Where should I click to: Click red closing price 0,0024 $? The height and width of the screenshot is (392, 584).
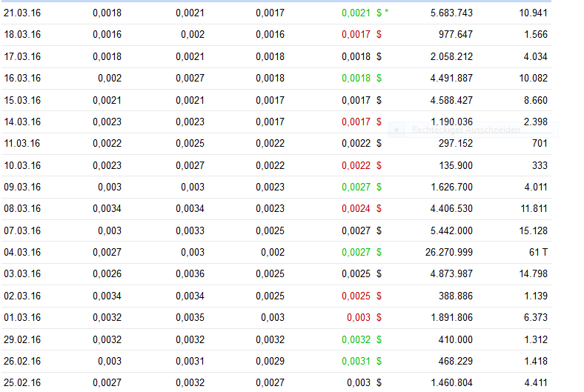click(x=362, y=208)
